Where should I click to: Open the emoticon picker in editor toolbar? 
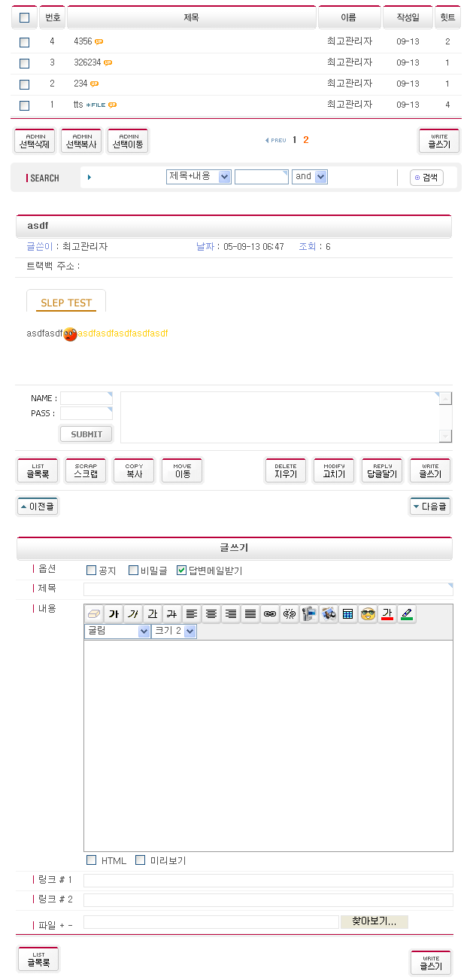coord(368,614)
